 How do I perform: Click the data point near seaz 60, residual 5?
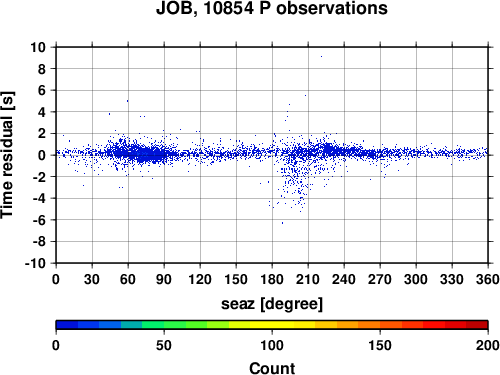[128, 101]
